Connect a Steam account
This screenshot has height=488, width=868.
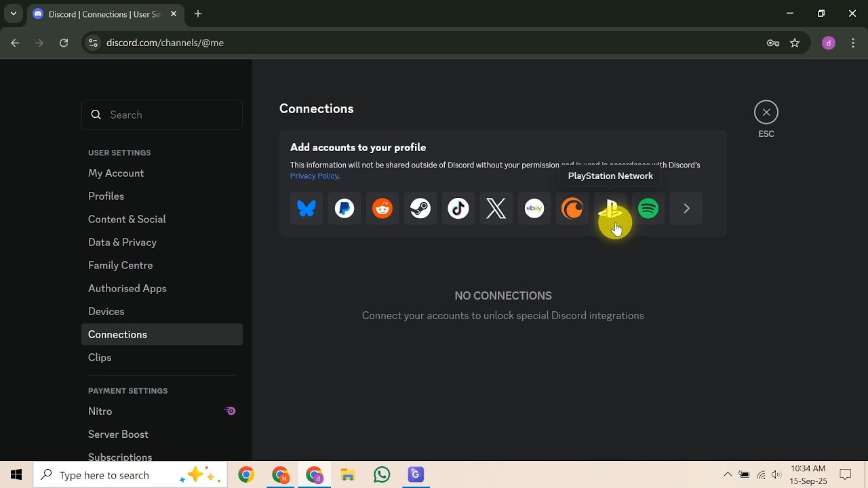(x=420, y=209)
